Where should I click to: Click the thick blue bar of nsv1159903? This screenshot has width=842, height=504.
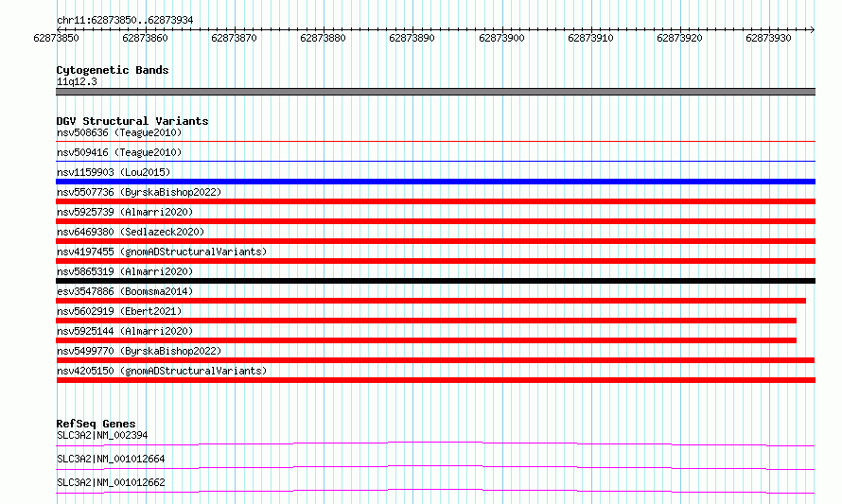[x=435, y=182]
